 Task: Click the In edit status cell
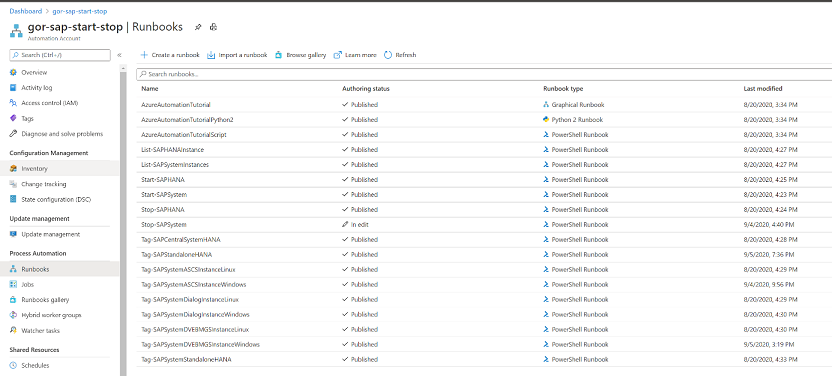point(356,224)
